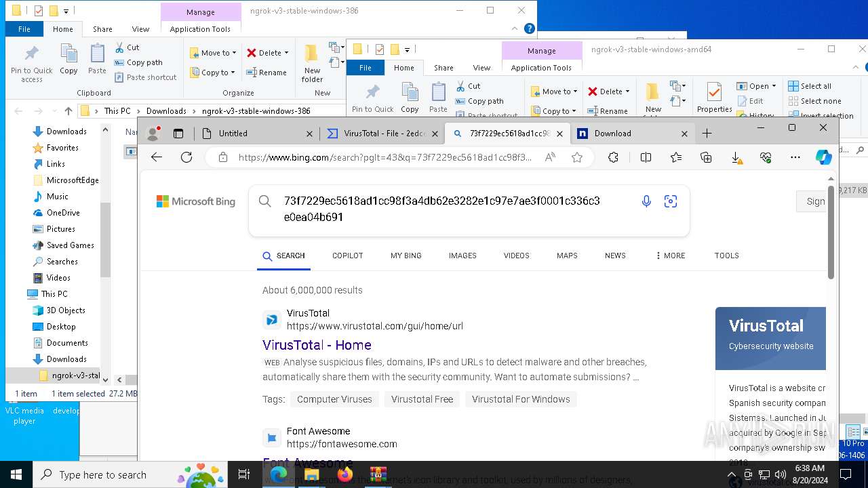The image size is (868, 488).
Task: Click Pin to Quick access in 386 window
Action: click(31, 64)
